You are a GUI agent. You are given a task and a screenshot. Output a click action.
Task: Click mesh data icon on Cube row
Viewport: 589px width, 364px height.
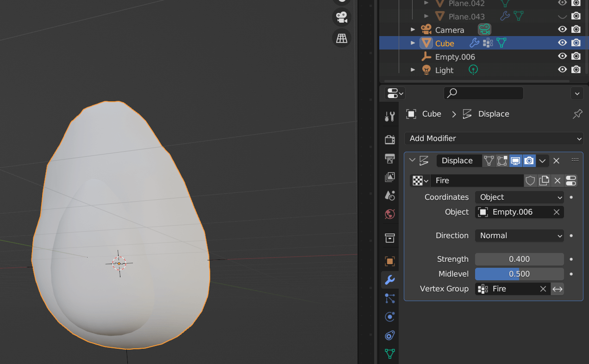[501, 43]
